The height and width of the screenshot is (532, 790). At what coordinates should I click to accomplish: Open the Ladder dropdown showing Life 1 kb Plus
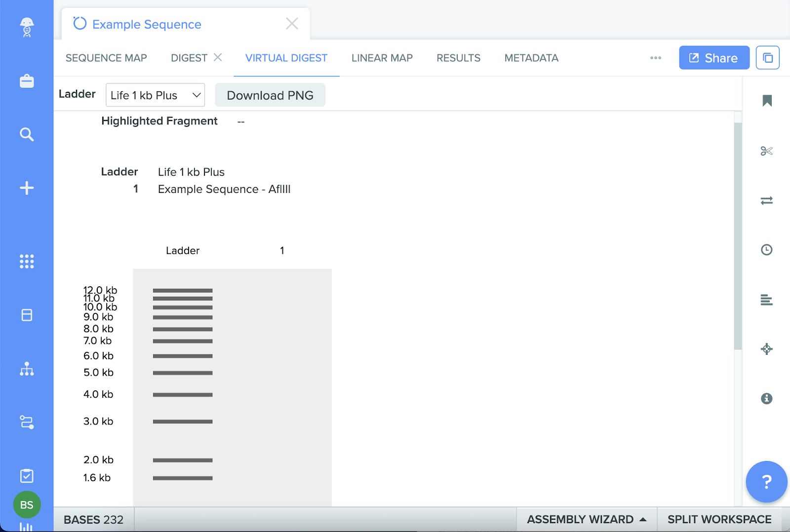(x=155, y=95)
